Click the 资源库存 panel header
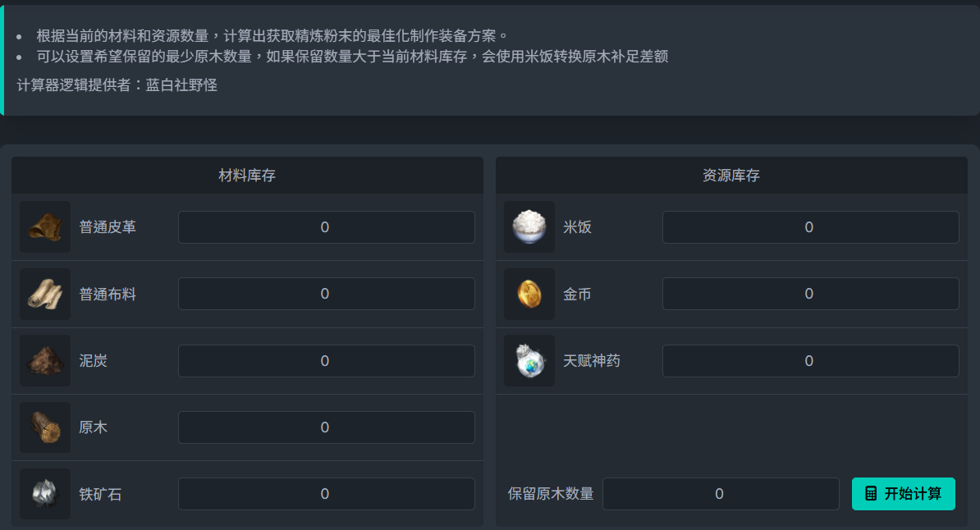This screenshot has height=530, width=980. click(731, 176)
